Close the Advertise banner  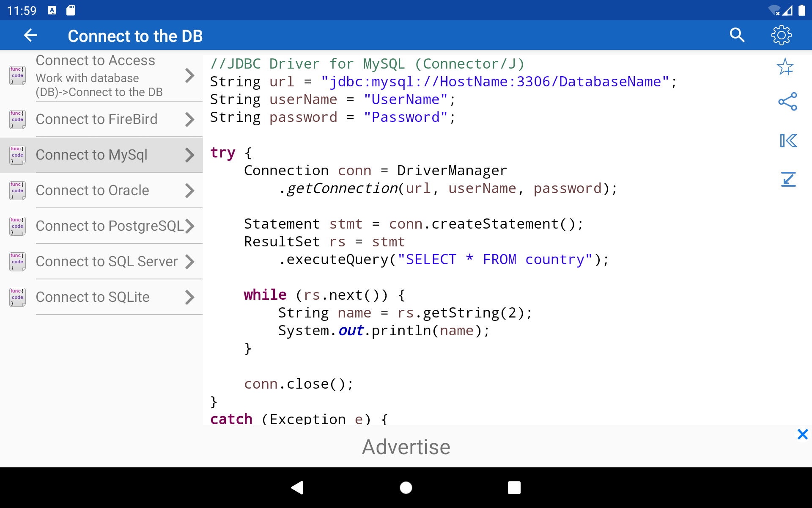[802, 434]
